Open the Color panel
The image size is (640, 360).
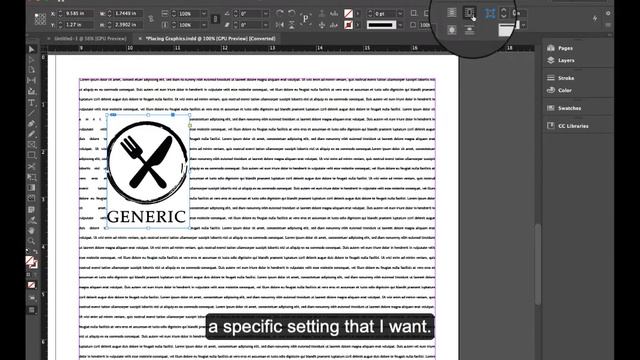click(559, 90)
